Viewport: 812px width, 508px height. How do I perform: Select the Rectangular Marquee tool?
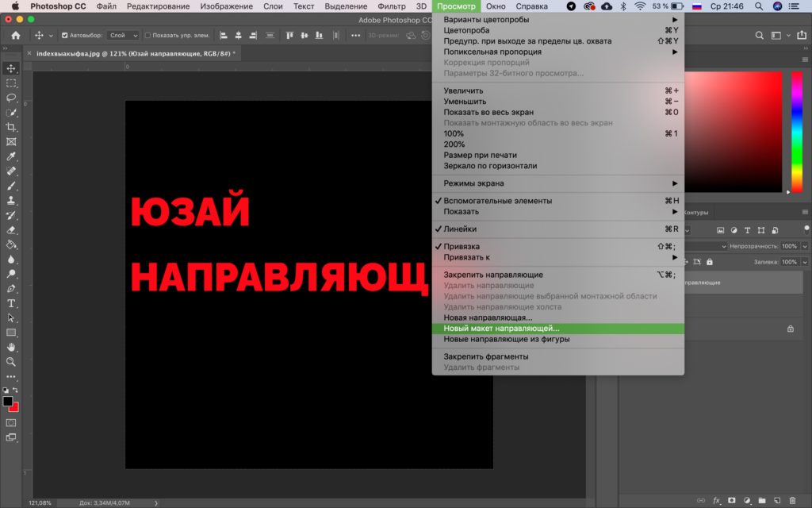(x=11, y=83)
